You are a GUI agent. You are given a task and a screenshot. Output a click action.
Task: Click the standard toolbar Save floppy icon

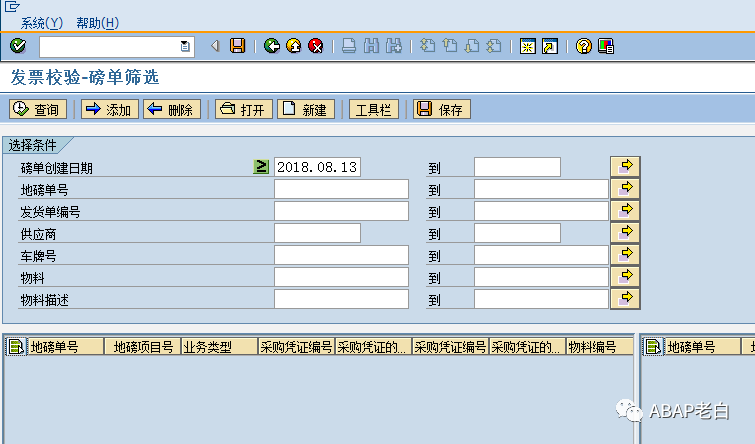(237, 46)
